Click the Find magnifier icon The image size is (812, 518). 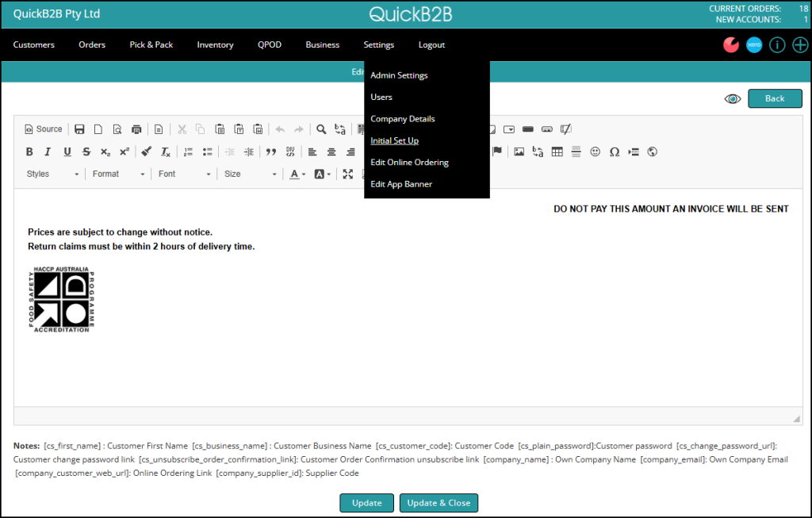pyautogui.click(x=321, y=129)
